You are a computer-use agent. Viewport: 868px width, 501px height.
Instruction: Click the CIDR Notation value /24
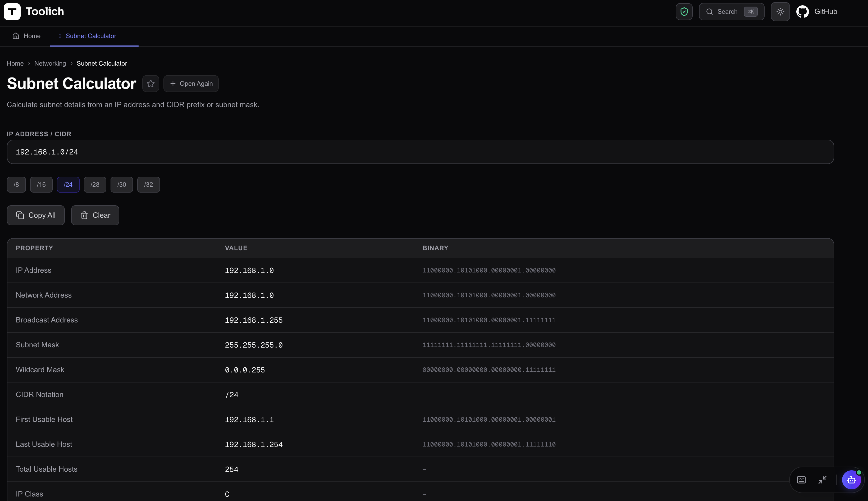pyautogui.click(x=231, y=395)
